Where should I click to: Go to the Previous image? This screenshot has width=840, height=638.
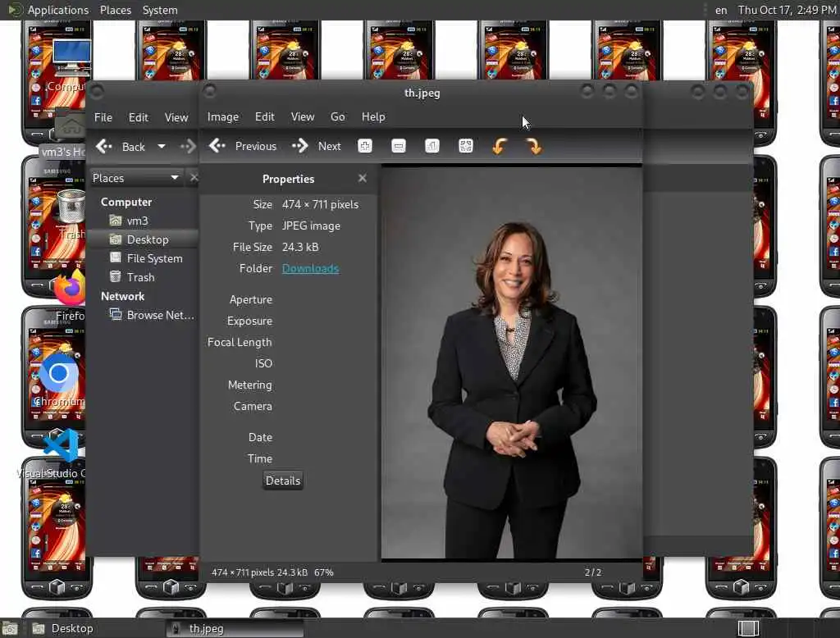click(243, 146)
